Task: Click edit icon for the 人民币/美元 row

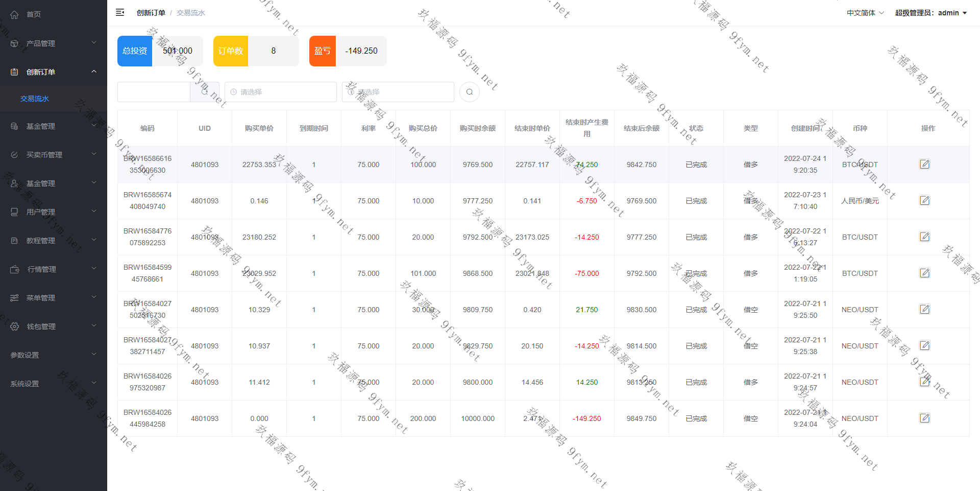Action: tap(924, 200)
